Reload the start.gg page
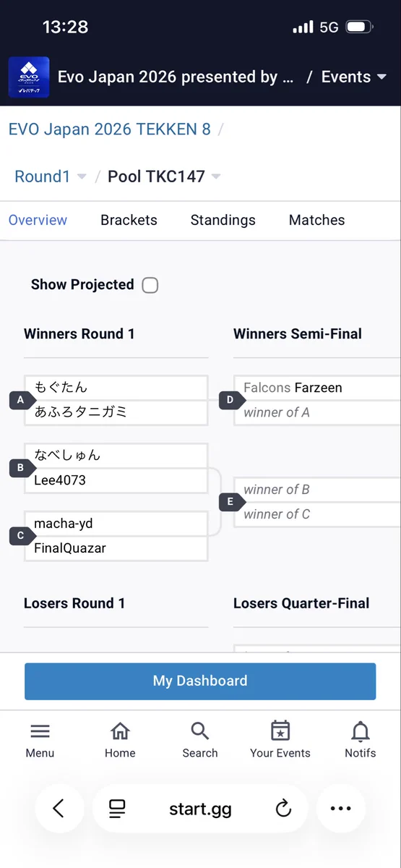 pyautogui.click(x=283, y=809)
